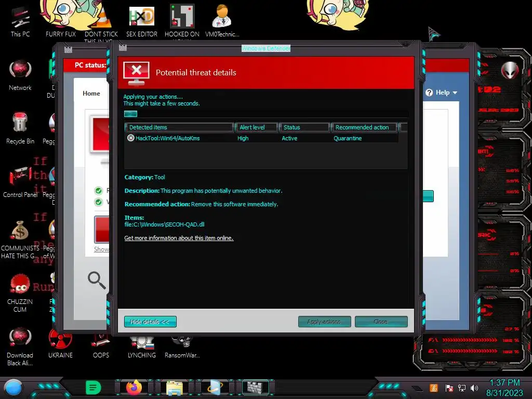532x399 pixels.
Task: Click the Action Center flag tray icon
Action: tap(449, 388)
